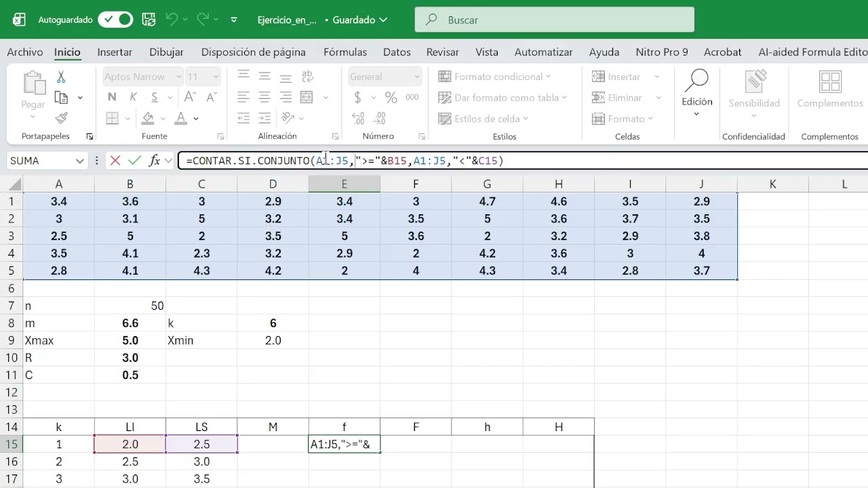868x488 pixels.
Task: Click the Decrease Indent icon
Action: [243, 119]
